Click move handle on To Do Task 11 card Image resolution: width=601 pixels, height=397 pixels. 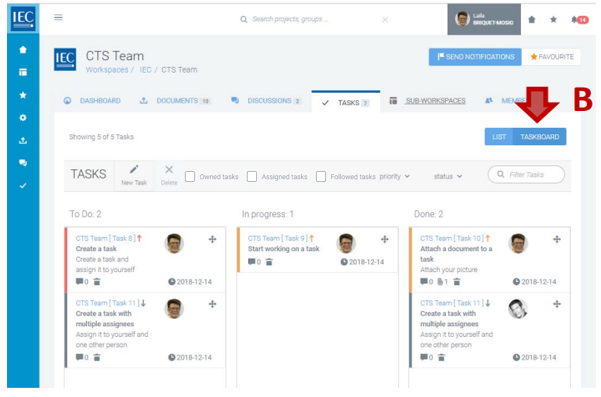(x=212, y=304)
